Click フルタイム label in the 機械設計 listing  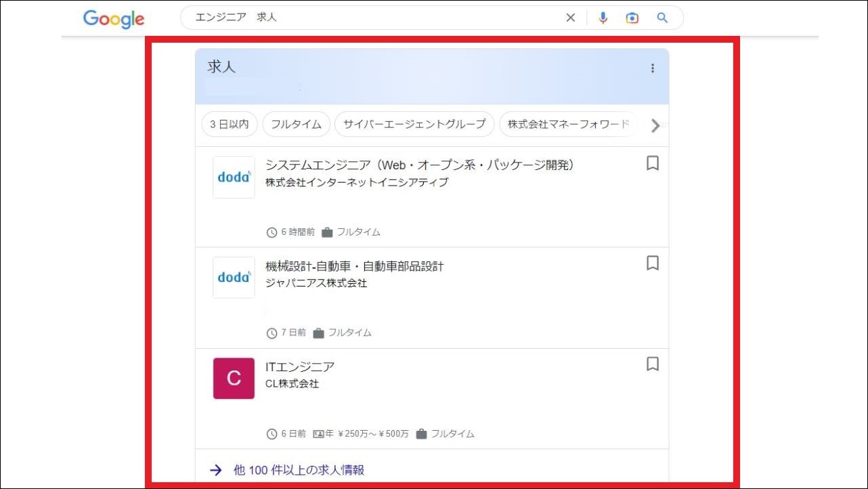pyautogui.click(x=350, y=333)
